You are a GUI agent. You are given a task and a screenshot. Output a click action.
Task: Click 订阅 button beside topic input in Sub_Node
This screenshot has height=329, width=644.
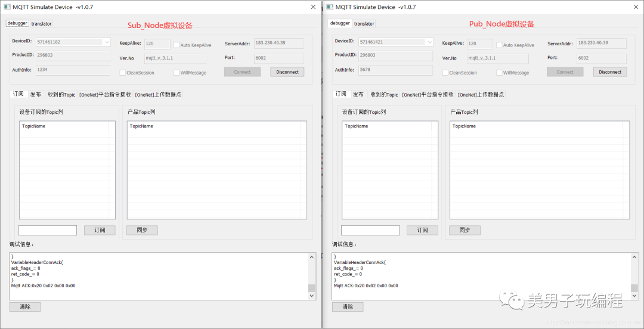point(100,230)
